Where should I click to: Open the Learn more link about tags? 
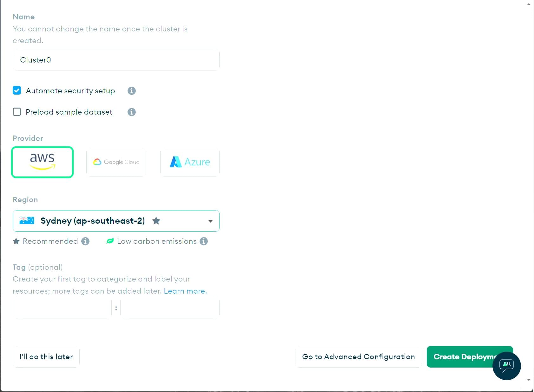click(185, 291)
